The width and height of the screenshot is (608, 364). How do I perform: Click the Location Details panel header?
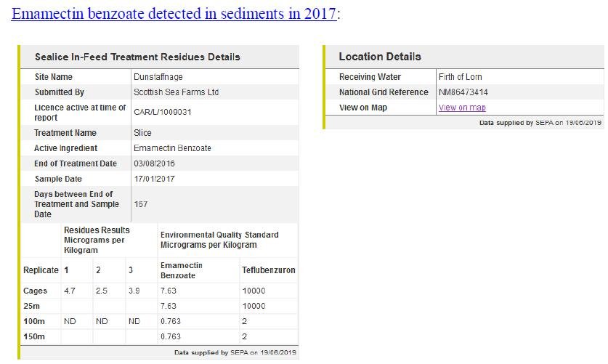[380, 57]
